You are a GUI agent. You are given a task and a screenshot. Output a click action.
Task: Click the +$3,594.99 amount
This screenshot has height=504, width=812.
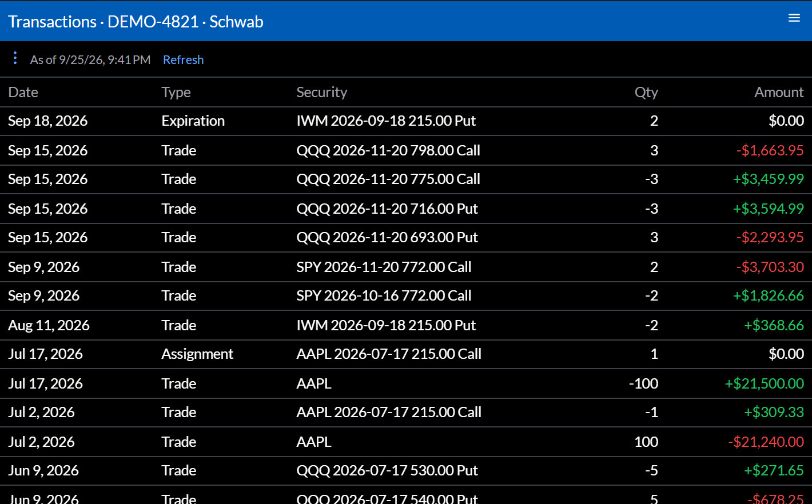769,209
